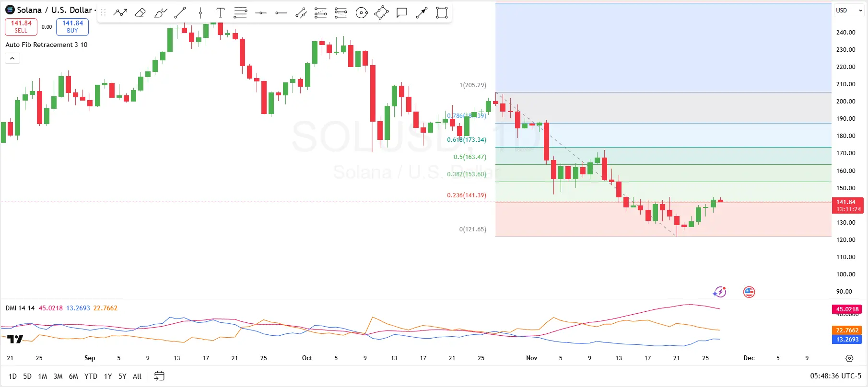
Task: Click the 0.382(153.60) Fib level label
Action: coord(467,174)
